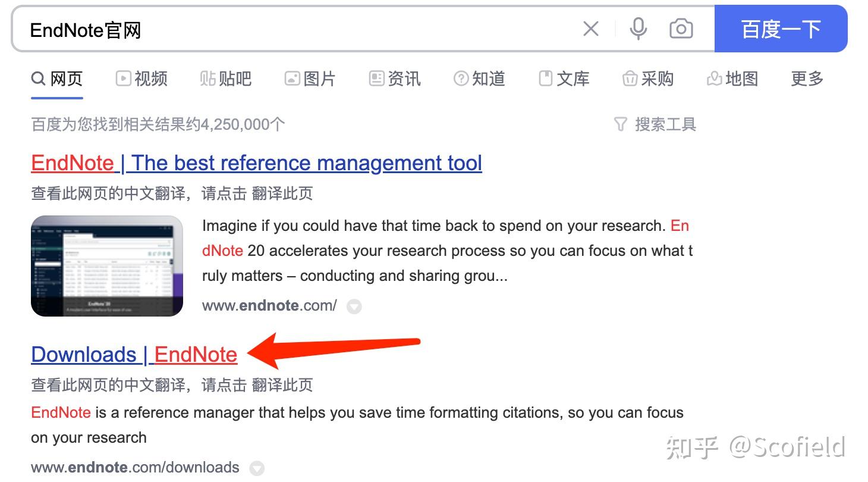The image size is (868, 482).
Task: Switch to the 采购 tab
Action: tap(648, 79)
